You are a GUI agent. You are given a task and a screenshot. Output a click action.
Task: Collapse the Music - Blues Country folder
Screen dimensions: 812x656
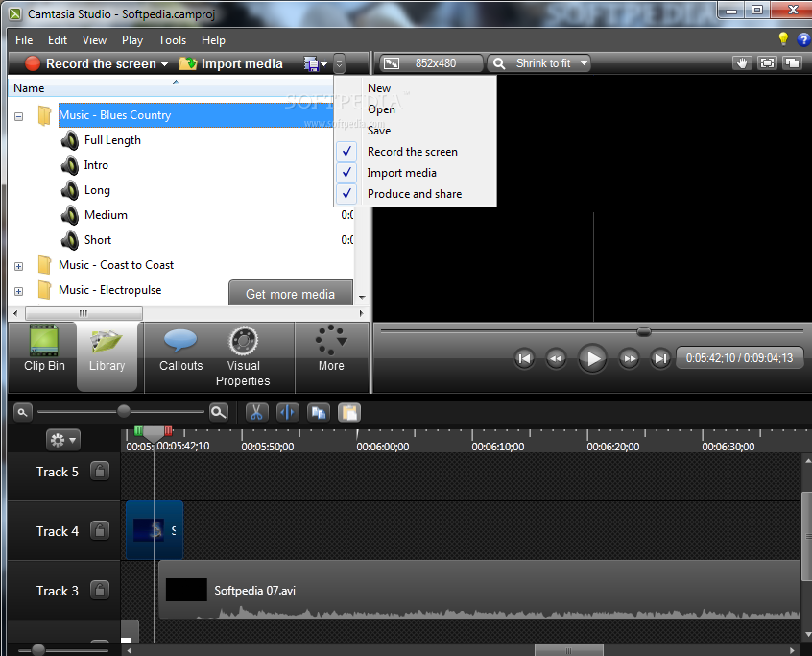click(x=18, y=116)
